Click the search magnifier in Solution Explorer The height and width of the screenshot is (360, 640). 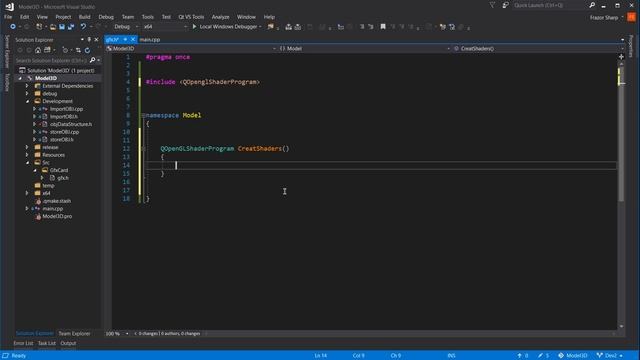(x=92, y=60)
